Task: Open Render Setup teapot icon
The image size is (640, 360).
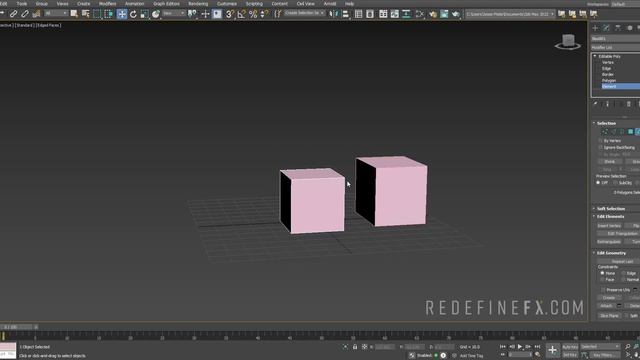Action: pyautogui.click(x=433, y=14)
